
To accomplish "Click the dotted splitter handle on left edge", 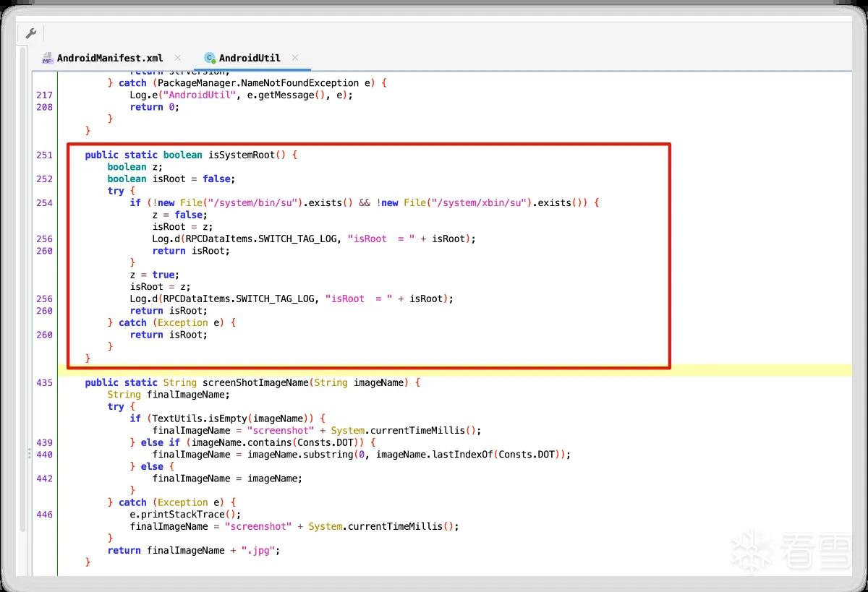I will (30, 453).
